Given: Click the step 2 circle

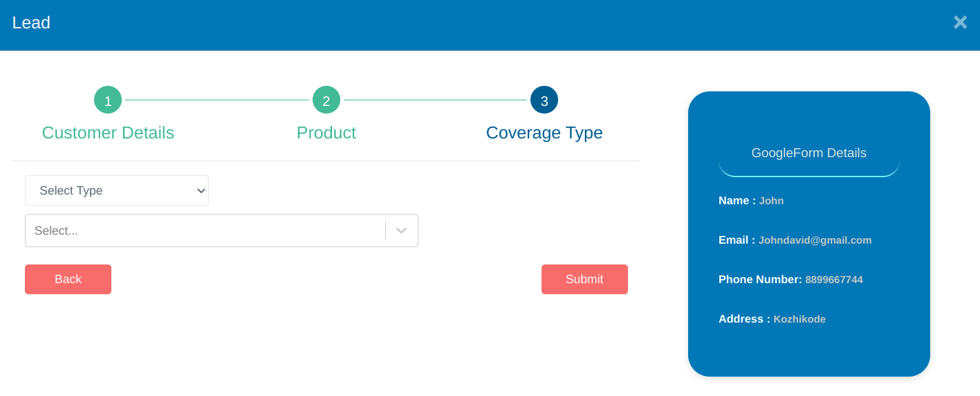Looking at the screenshot, I should (x=326, y=100).
